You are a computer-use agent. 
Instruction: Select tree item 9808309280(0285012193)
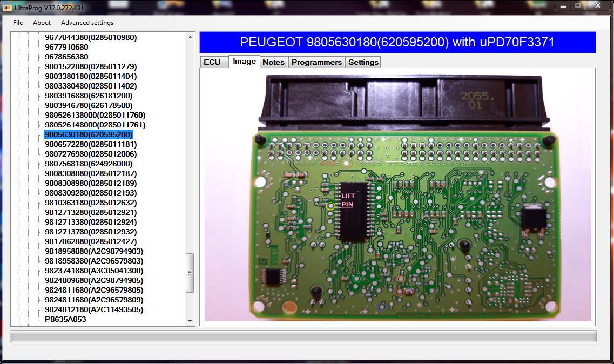click(91, 193)
